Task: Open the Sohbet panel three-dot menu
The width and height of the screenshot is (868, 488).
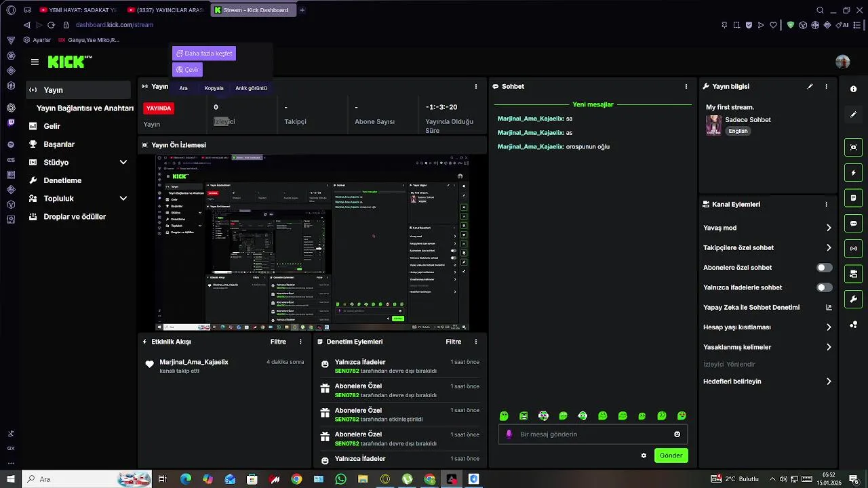Action: (686, 87)
